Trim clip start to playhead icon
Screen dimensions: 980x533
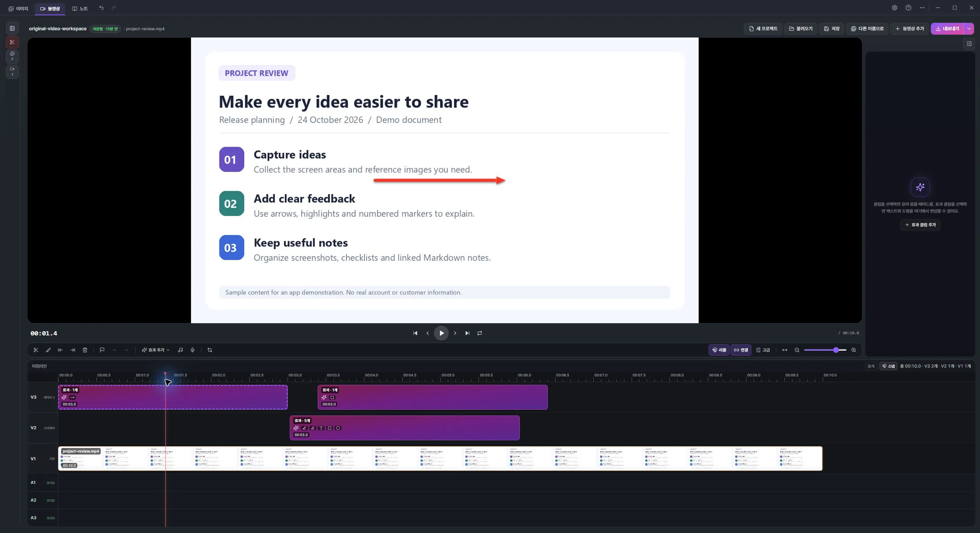point(60,350)
